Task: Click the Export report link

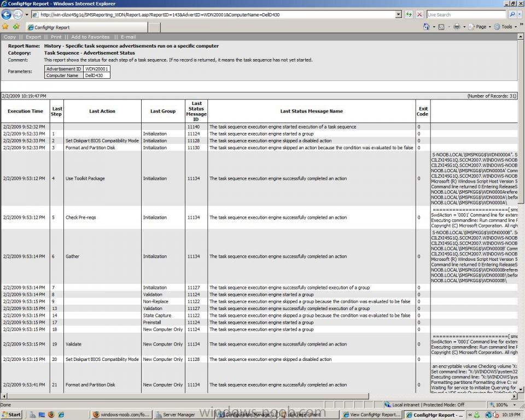Action: [x=33, y=37]
